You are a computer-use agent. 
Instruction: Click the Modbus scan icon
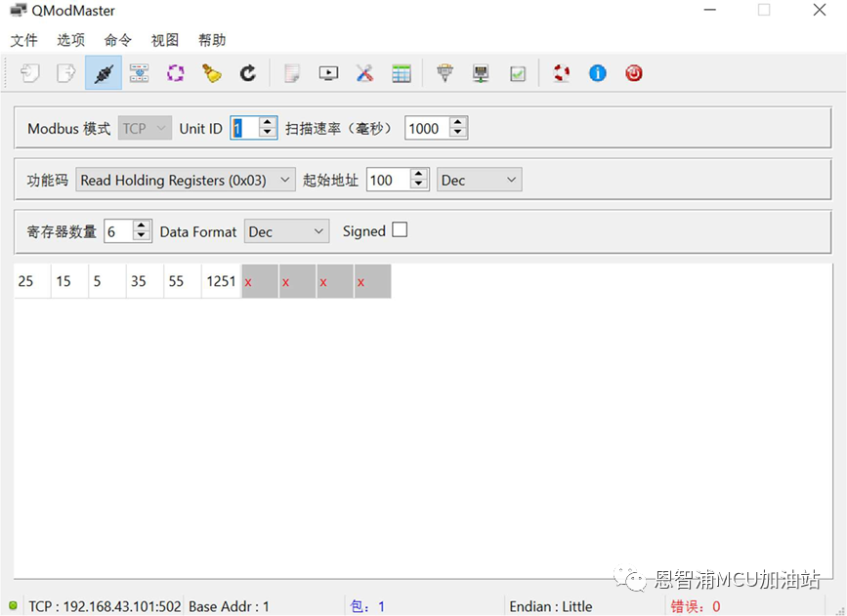tap(139, 72)
